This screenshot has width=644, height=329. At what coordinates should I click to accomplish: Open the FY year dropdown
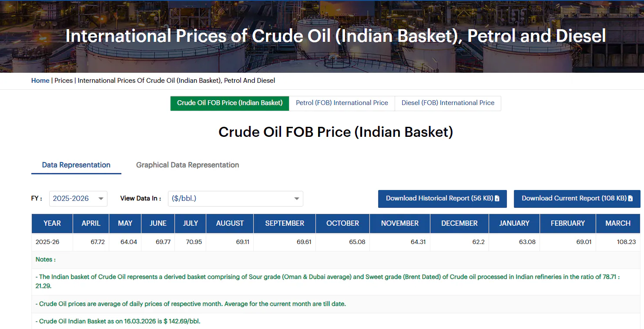coord(78,199)
